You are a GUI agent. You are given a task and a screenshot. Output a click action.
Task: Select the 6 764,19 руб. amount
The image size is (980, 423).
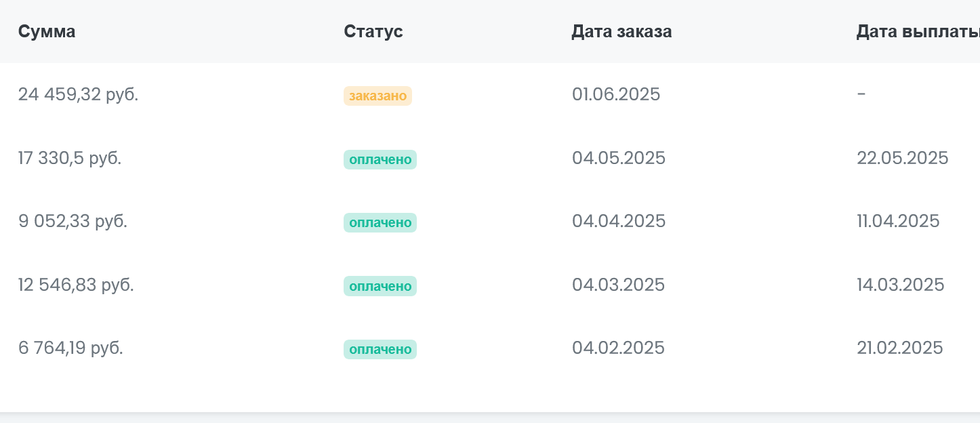[x=70, y=348]
